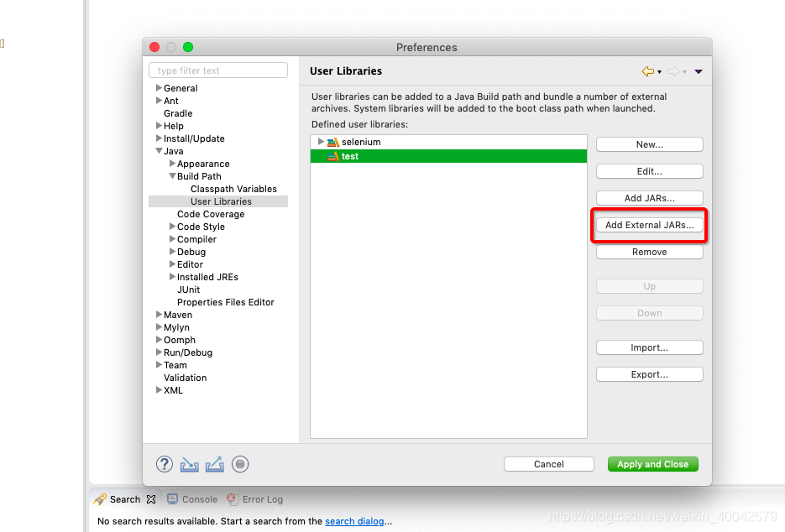Click the Import... button
This screenshot has width=785, height=532.
pos(649,348)
